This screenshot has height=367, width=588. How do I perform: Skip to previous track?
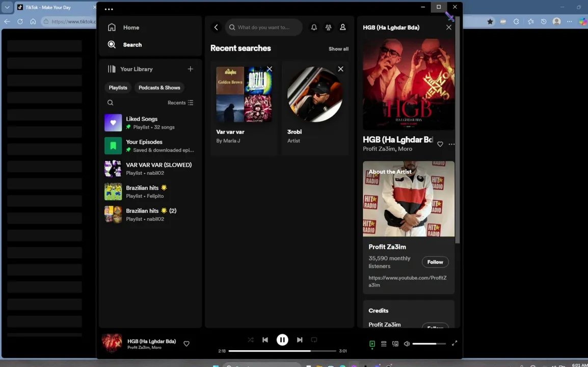click(x=265, y=340)
